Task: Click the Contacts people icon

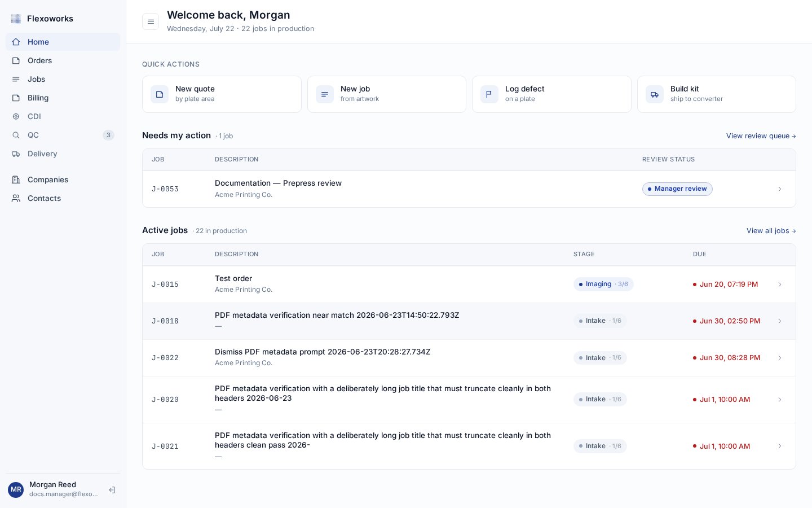Action: click(x=16, y=198)
